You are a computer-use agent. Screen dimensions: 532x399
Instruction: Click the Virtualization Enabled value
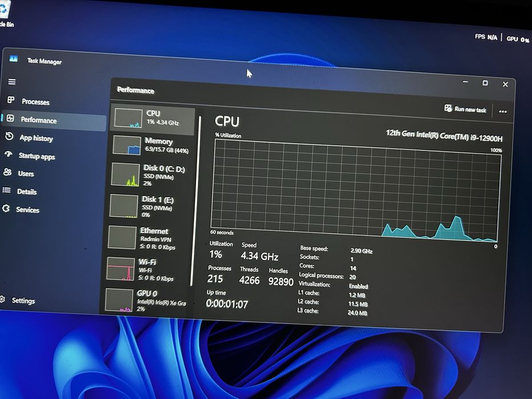click(x=358, y=286)
